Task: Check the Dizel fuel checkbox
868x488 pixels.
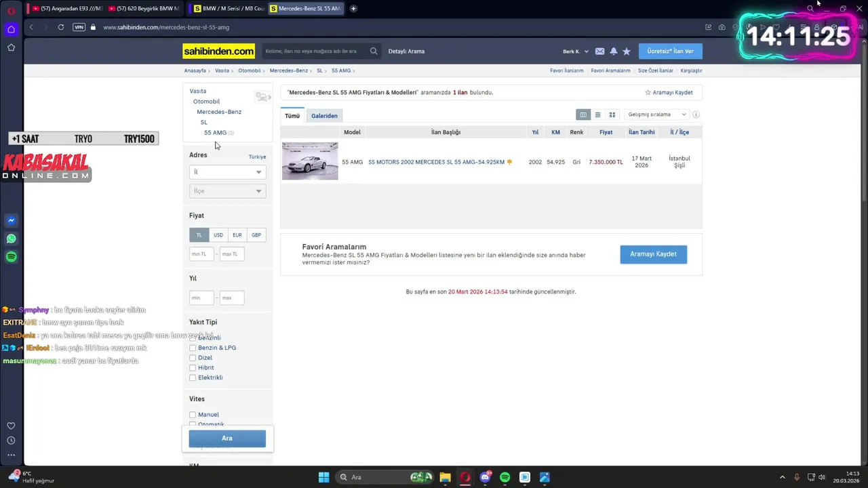Action: coord(193,358)
